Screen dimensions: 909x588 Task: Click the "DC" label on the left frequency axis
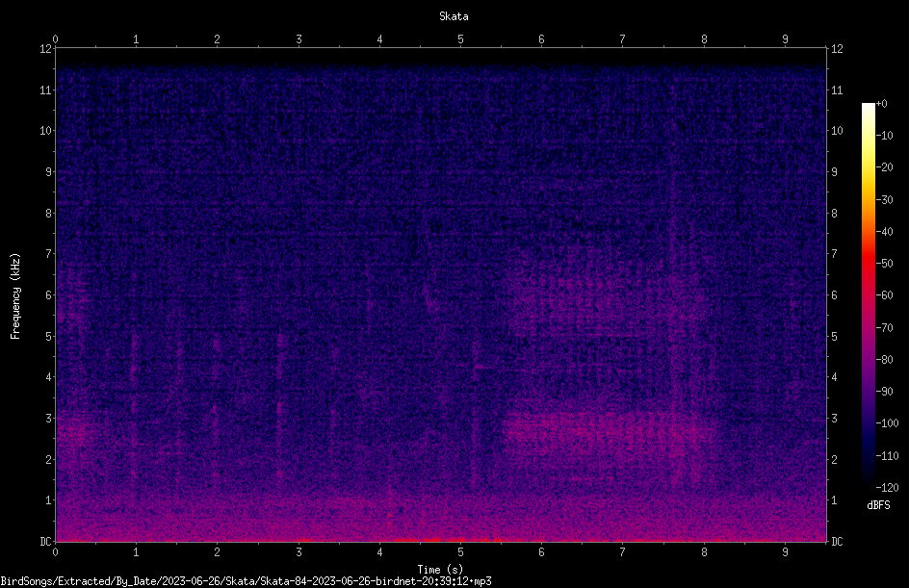tap(46, 542)
